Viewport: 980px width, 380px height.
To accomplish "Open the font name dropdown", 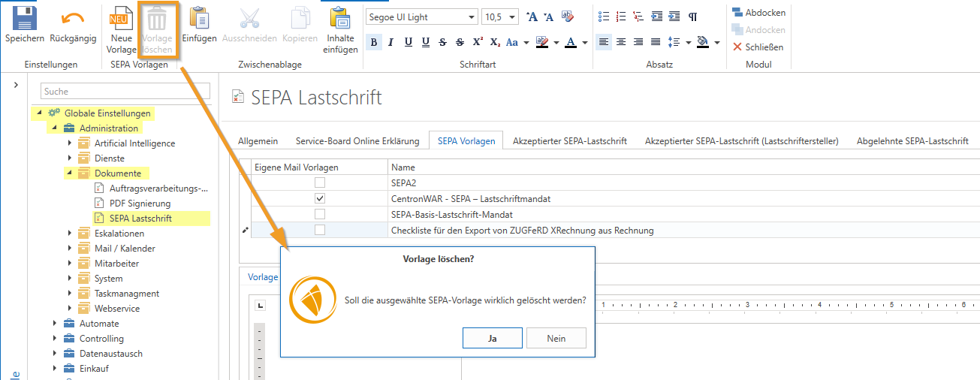I will (x=471, y=17).
